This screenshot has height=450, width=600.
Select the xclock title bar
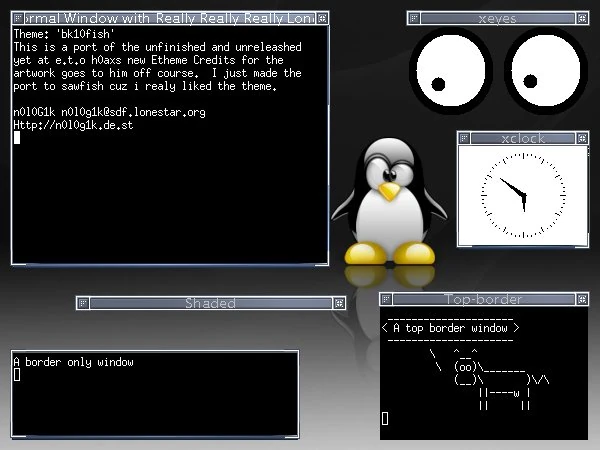coord(523,138)
